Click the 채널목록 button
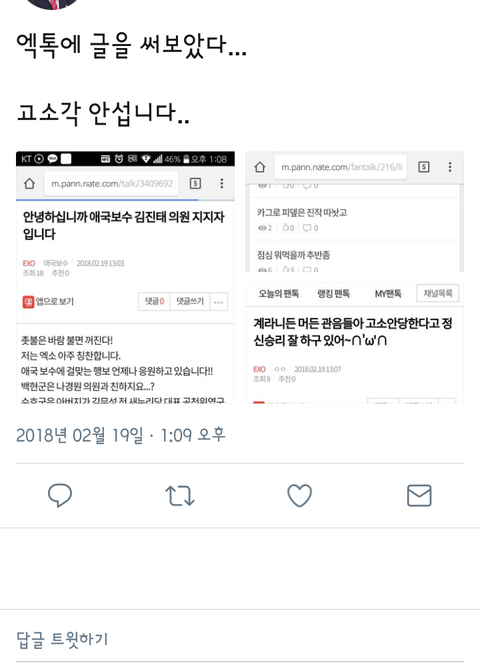 tap(438, 293)
